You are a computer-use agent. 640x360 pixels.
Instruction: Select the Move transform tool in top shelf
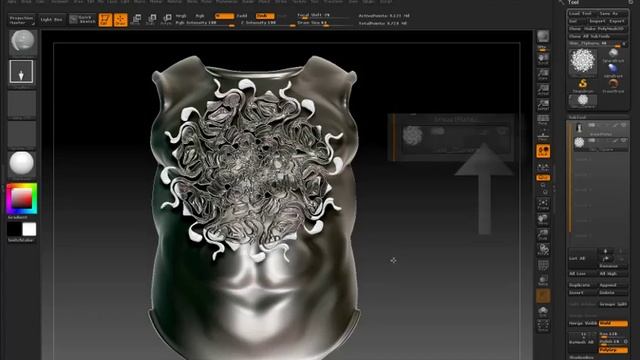pyautogui.click(x=136, y=20)
